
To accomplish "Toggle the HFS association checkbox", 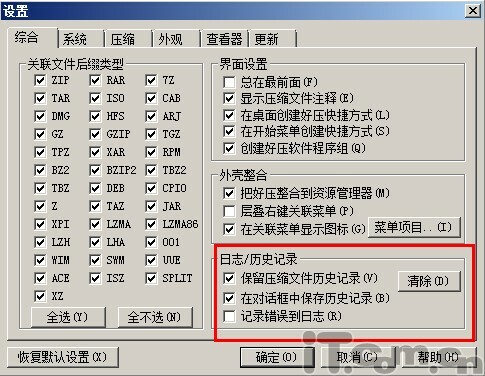I will (95, 116).
